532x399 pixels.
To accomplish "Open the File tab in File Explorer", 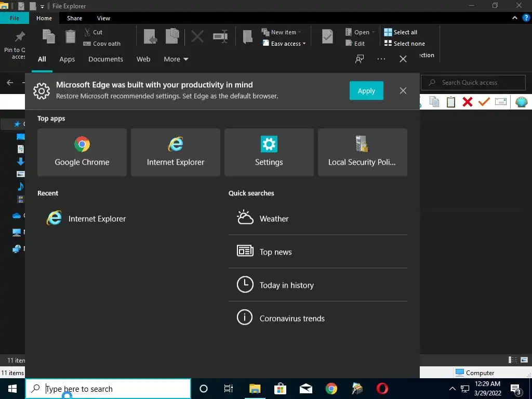I will 14,18.
